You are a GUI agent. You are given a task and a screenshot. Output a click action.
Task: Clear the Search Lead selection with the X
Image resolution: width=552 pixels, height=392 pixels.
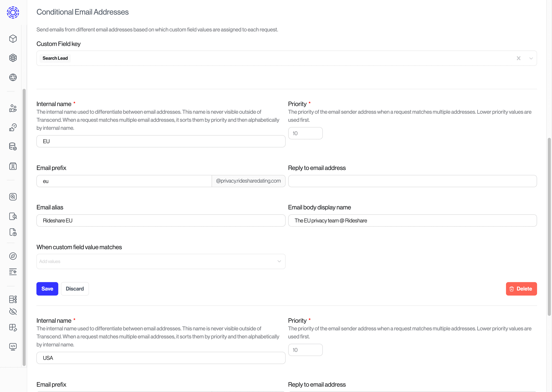pyautogui.click(x=519, y=58)
